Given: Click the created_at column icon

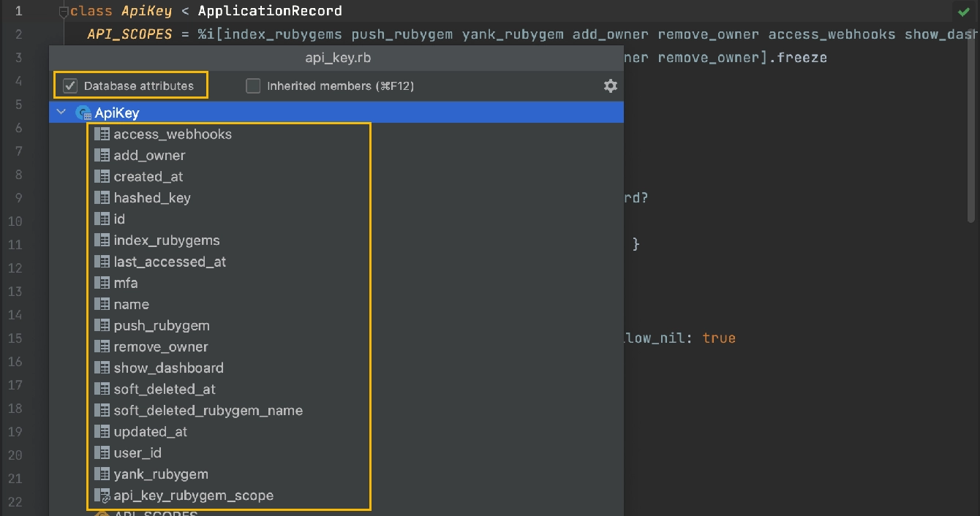Looking at the screenshot, I should [x=102, y=177].
